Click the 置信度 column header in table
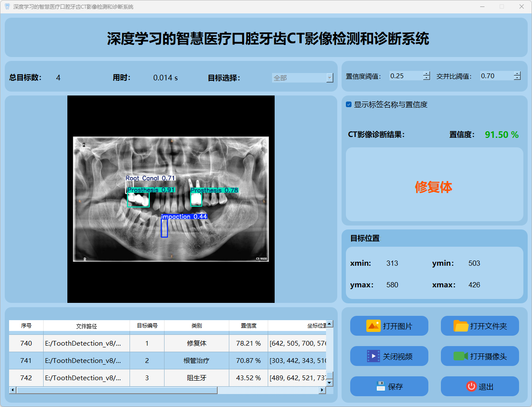The image size is (532, 407). (248, 326)
